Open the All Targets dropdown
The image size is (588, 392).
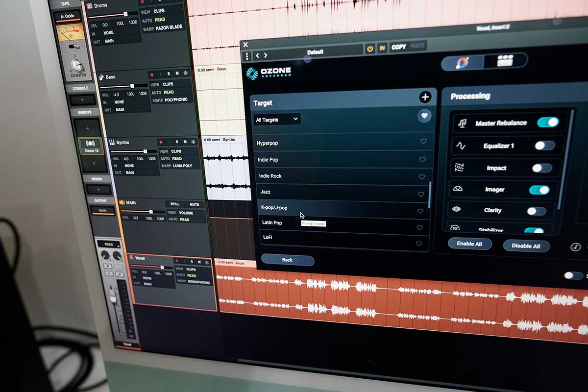click(277, 120)
